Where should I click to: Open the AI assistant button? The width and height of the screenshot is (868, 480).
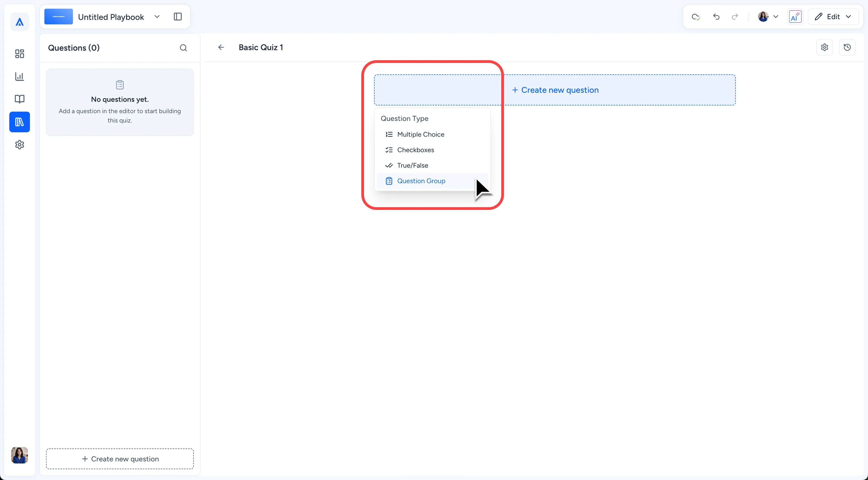coord(795,17)
